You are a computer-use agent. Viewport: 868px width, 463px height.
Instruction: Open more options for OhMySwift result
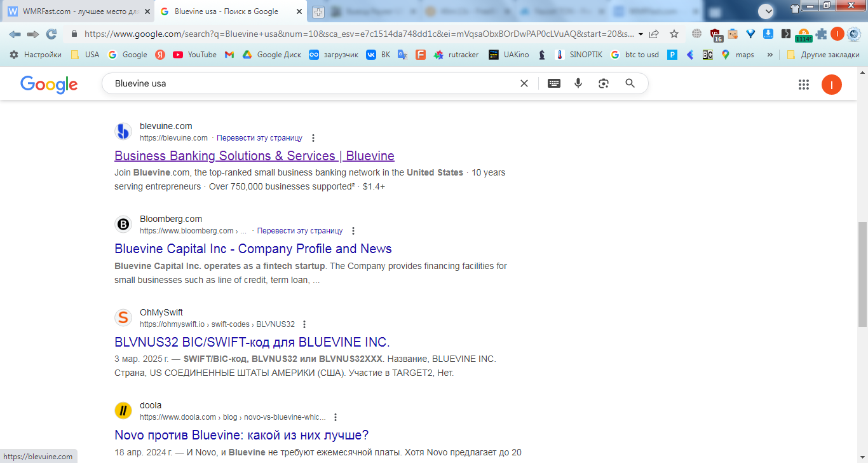tap(304, 324)
